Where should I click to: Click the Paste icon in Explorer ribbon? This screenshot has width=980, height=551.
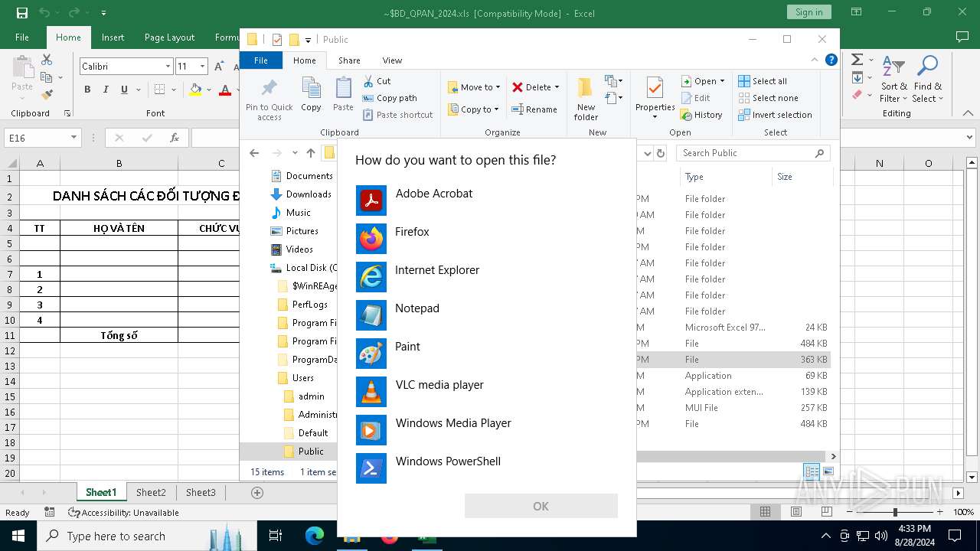[343, 95]
